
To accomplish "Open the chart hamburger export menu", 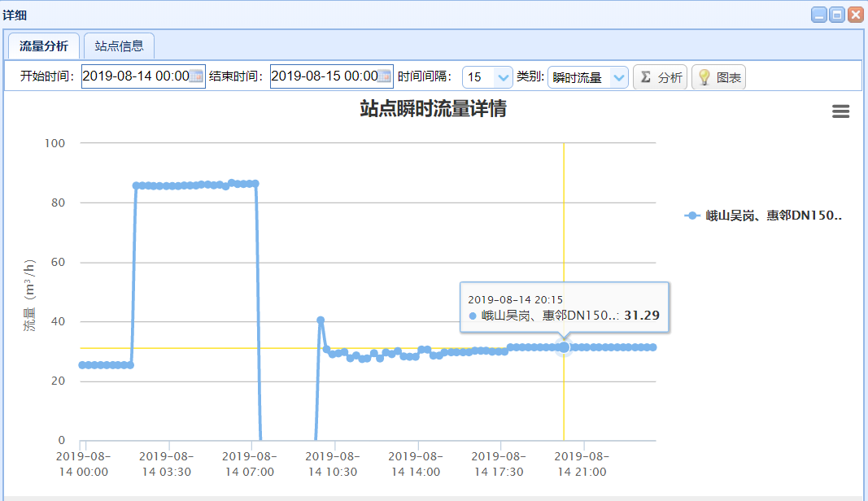I will click(x=840, y=111).
